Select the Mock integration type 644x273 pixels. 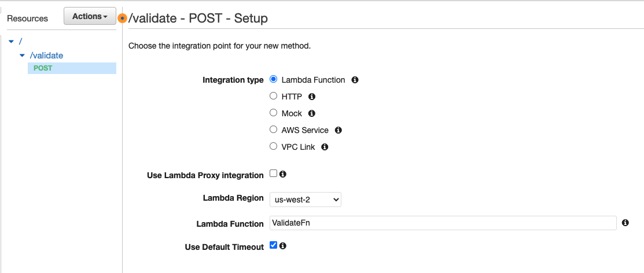point(274,113)
